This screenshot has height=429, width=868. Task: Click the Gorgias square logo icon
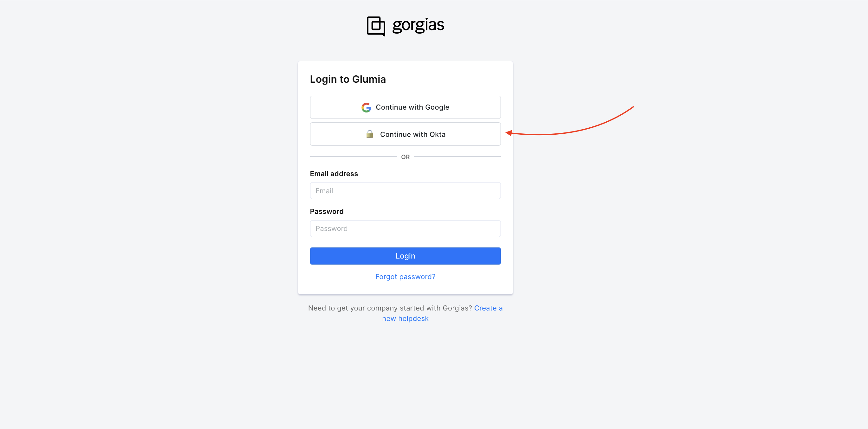tap(376, 26)
